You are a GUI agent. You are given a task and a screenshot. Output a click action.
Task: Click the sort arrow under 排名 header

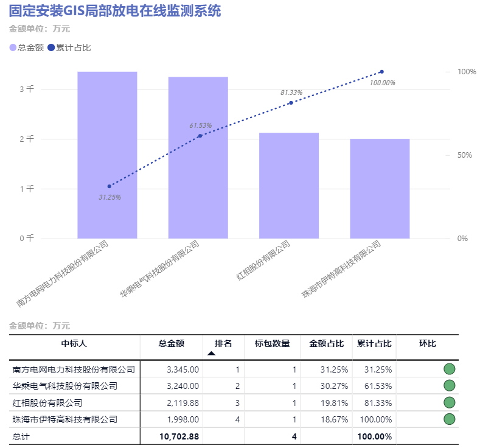tap(211, 354)
